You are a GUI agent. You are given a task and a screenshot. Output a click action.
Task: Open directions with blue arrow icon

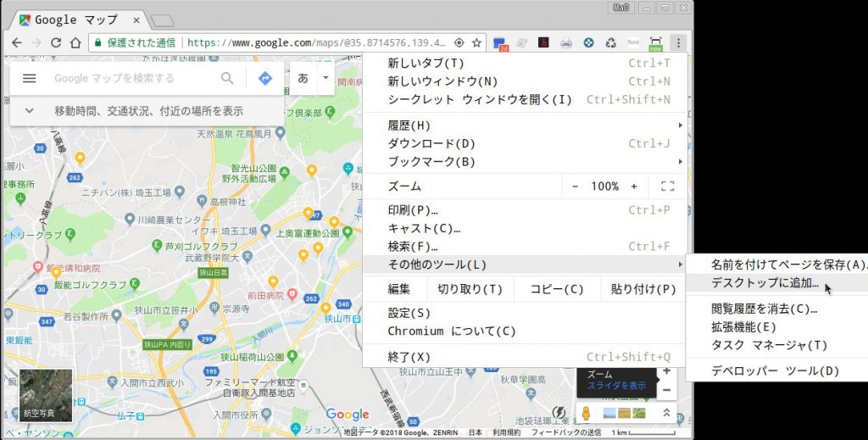coord(265,78)
